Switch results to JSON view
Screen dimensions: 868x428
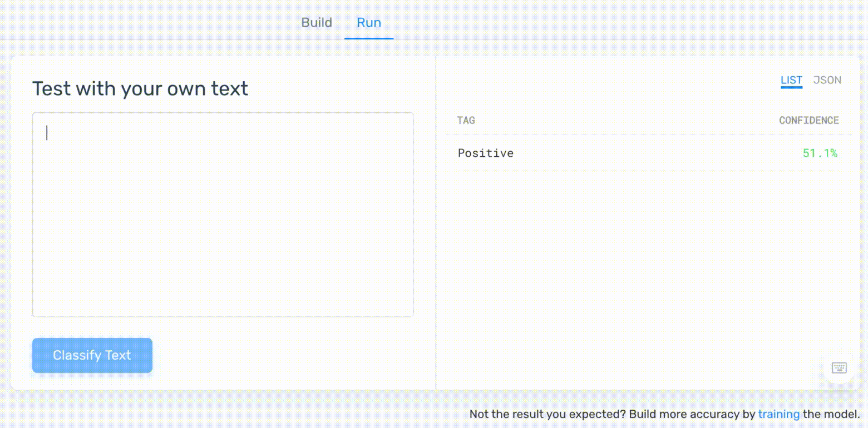pos(827,80)
